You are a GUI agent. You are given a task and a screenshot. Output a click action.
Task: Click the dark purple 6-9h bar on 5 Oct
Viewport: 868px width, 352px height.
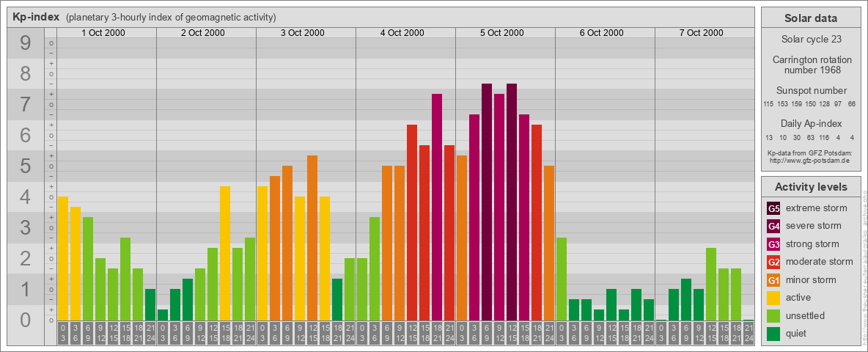click(487, 202)
